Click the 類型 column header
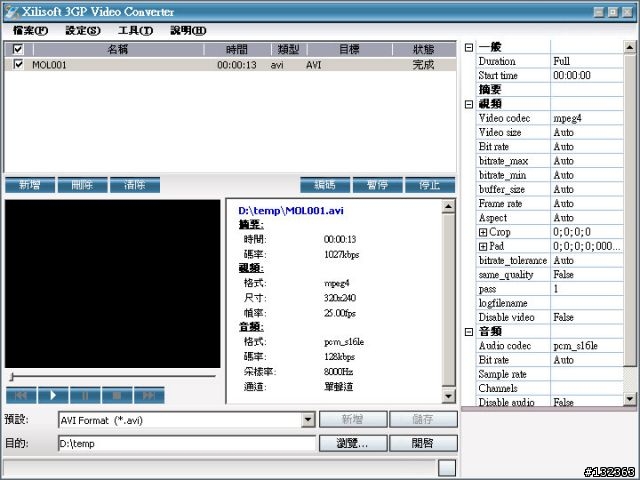Viewport: 640px width, 480px height. (x=289, y=49)
